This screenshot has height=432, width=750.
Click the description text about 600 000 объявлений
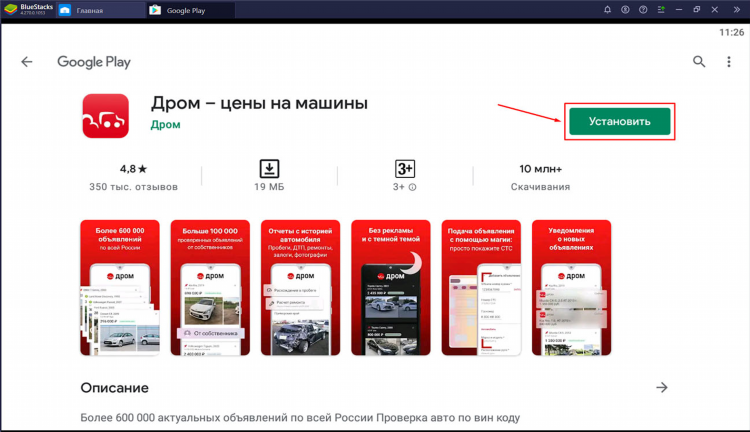coord(300,418)
